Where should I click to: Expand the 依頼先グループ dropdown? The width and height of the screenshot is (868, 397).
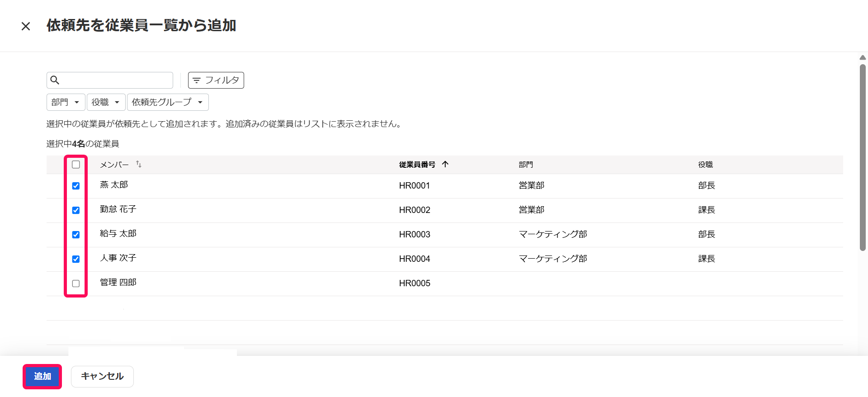[168, 102]
